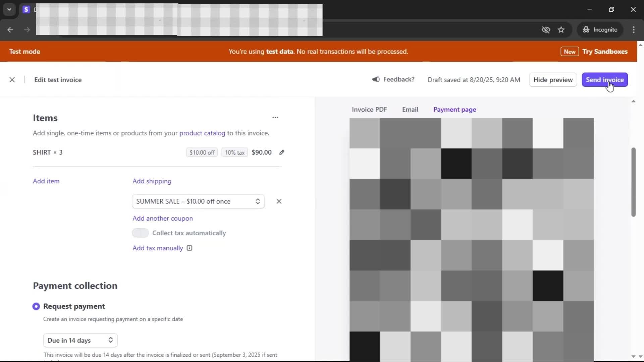Open the tab search dropdown arrow

pyautogui.click(x=9, y=9)
